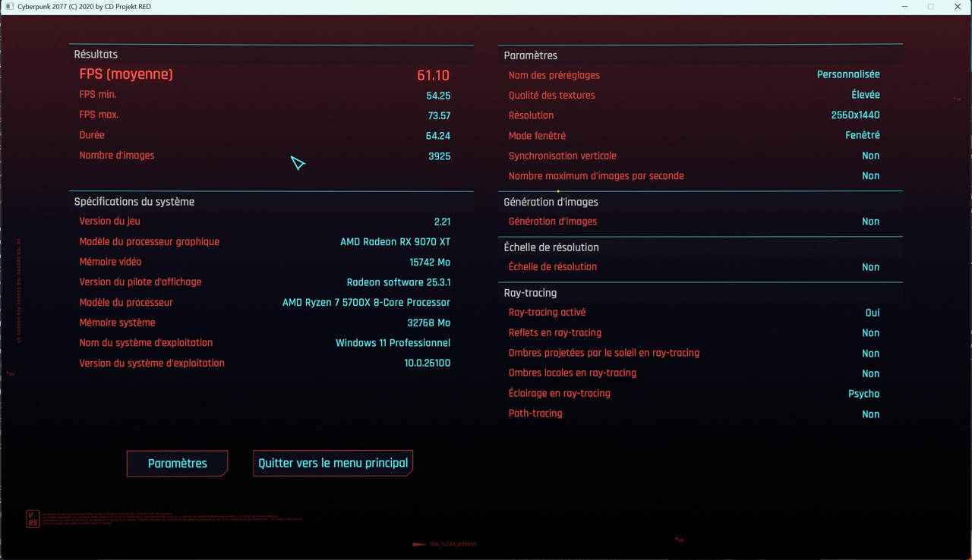Image resolution: width=972 pixels, height=560 pixels.
Task: Click the 'Version du jeu' label
Action: (110, 221)
